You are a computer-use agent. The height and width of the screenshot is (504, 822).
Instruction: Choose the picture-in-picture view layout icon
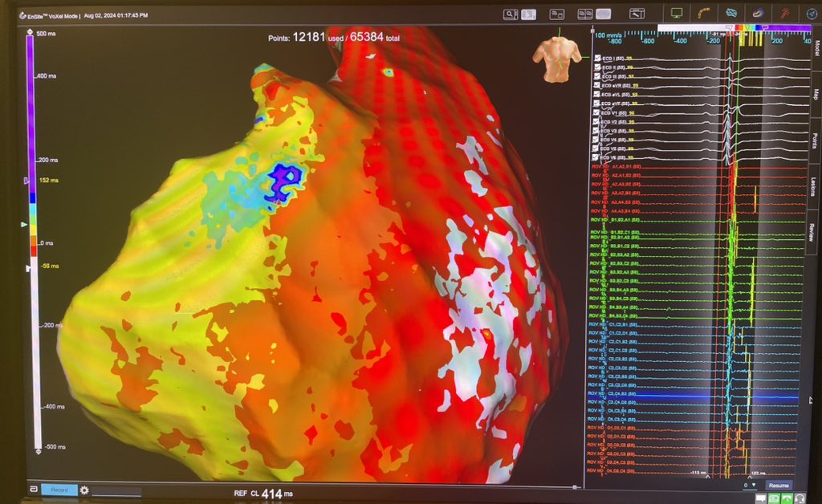(557, 14)
